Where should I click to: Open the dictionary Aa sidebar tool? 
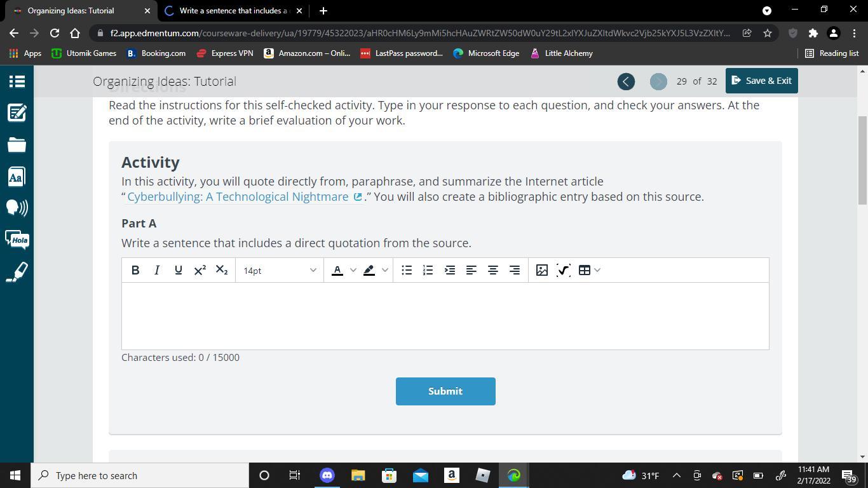point(17,177)
